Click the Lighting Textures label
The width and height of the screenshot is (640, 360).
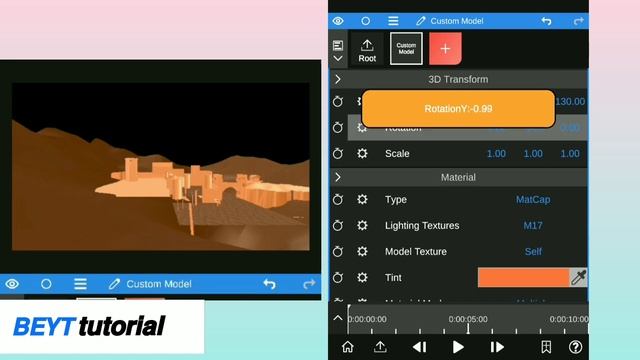(x=422, y=225)
